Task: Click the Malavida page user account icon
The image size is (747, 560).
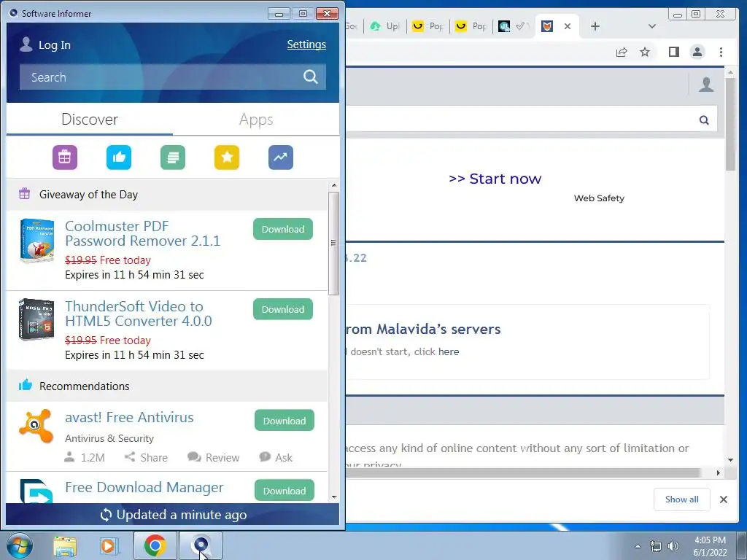Action: (x=706, y=85)
